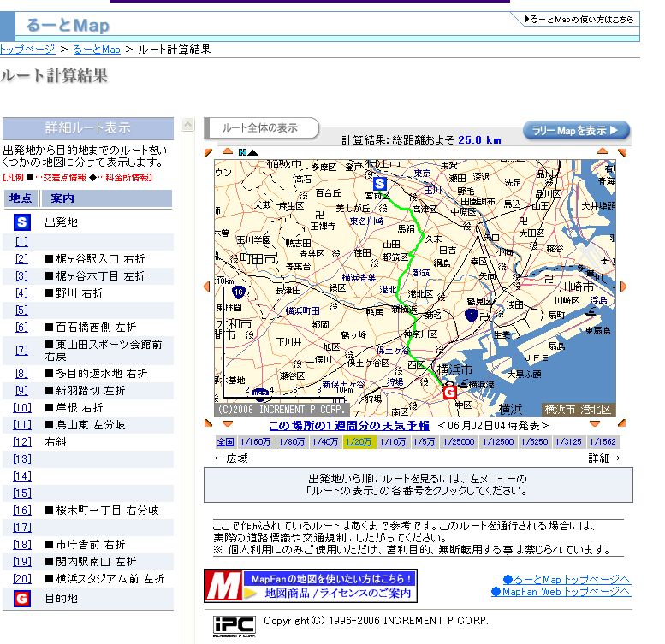Click the blue S start point icon in route list
Viewport: 665px width, 644px height.
21,222
